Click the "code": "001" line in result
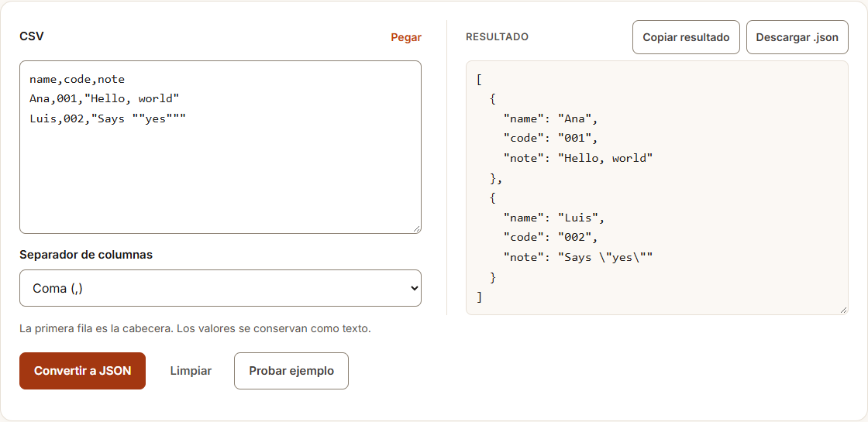Viewport: 868px width, 422px height. coord(551,139)
